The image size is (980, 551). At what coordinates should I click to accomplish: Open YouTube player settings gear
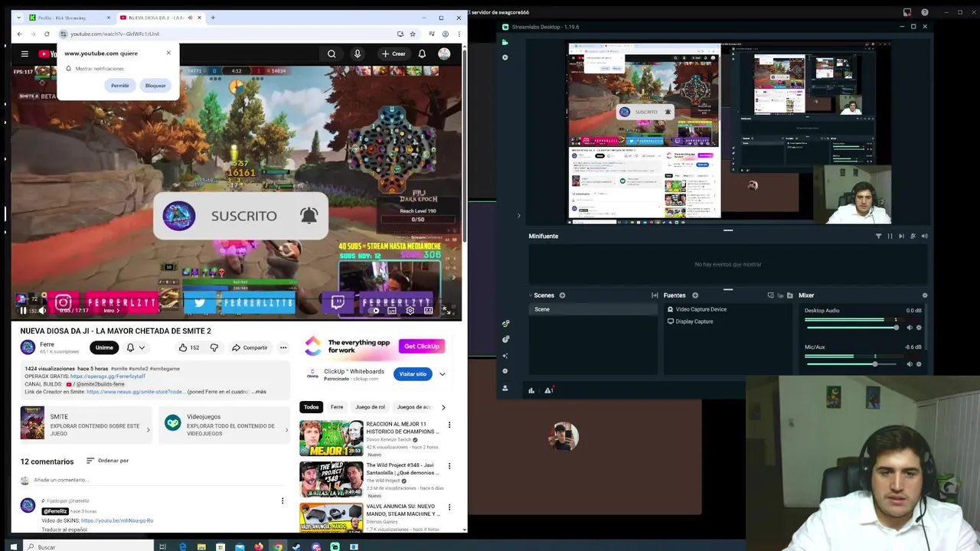410,311
